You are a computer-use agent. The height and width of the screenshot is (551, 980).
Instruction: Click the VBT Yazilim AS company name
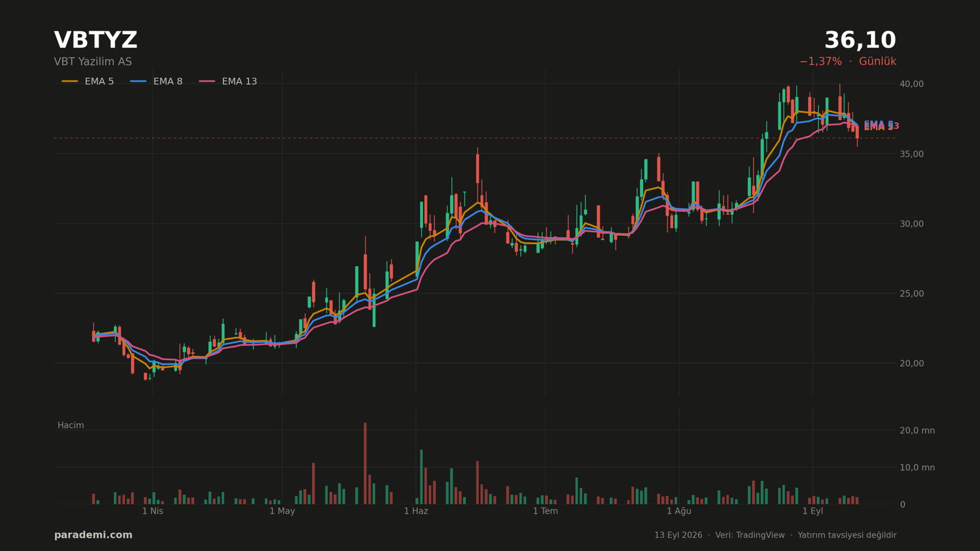click(x=92, y=62)
